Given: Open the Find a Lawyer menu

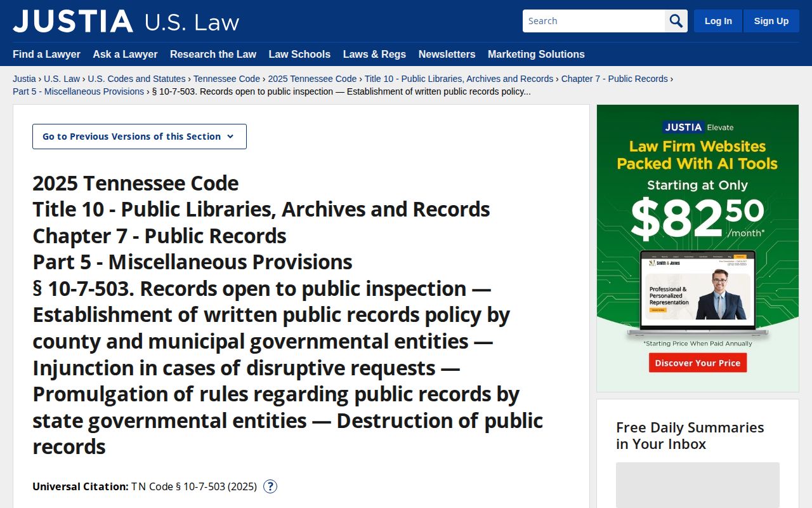Looking at the screenshot, I should (46, 54).
